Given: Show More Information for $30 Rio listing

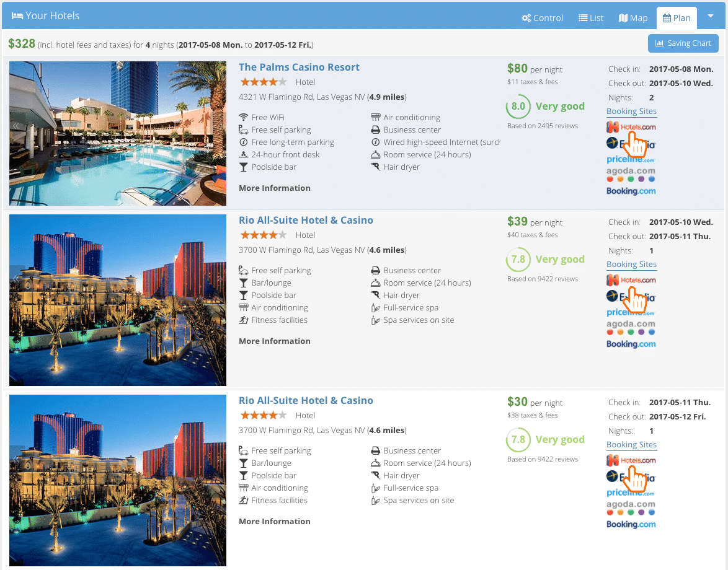Looking at the screenshot, I should pos(274,521).
